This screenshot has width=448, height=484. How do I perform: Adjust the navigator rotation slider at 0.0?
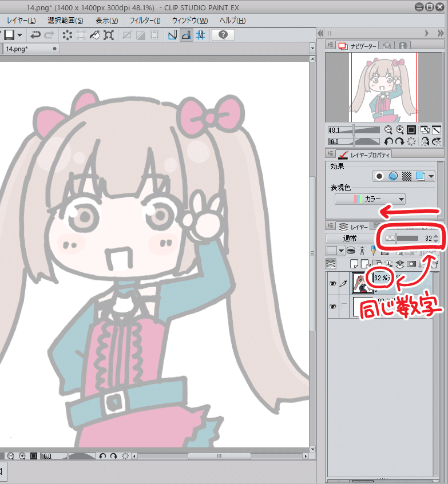(354, 141)
